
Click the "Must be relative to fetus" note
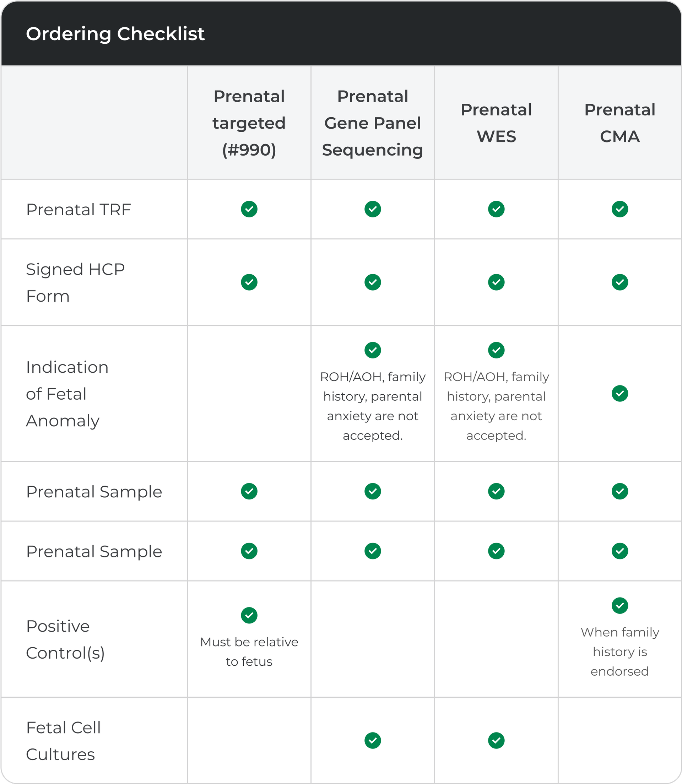pos(249,651)
